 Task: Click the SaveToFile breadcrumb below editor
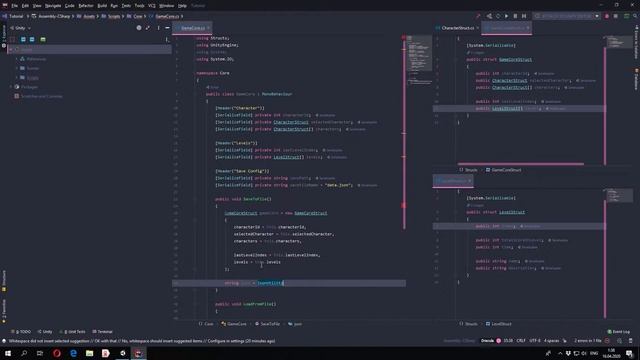pyautogui.click(x=267, y=324)
